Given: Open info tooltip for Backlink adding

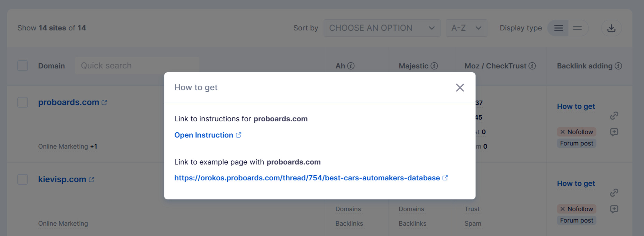Looking at the screenshot, I should click(x=618, y=66).
